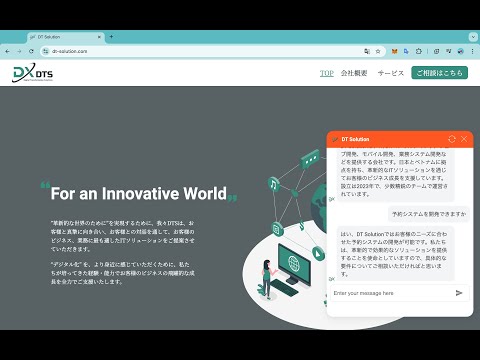Send the chat message with arrow icon
This screenshot has height=360, width=480.
tap(459, 293)
